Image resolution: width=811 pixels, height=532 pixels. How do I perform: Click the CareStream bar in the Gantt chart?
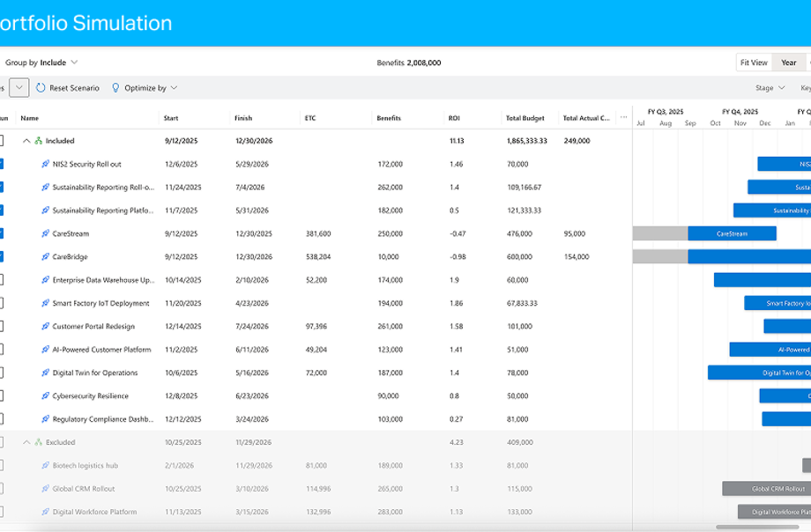coord(732,233)
